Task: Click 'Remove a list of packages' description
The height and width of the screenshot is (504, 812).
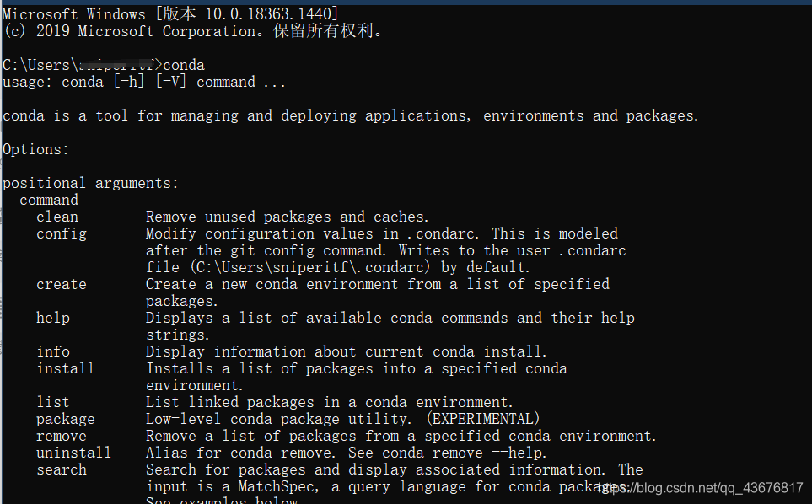Action: [x=401, y=436]
